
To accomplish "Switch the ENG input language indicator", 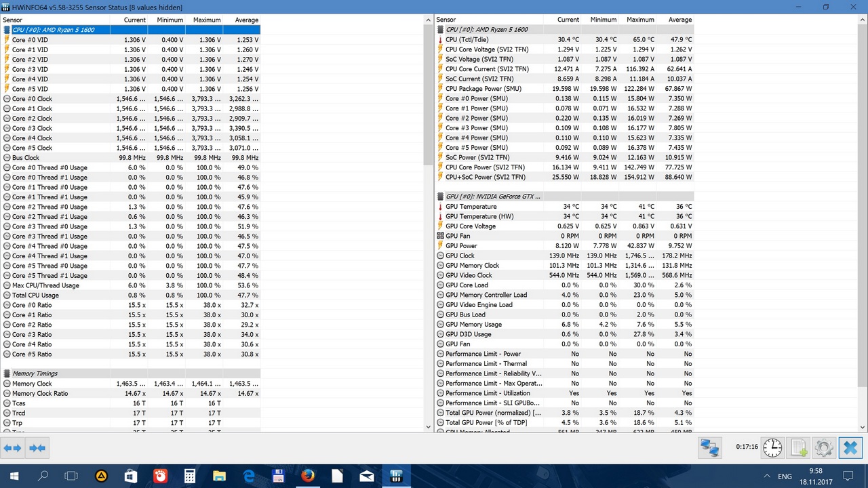I will pyautogui.click(x=785, y=476).
